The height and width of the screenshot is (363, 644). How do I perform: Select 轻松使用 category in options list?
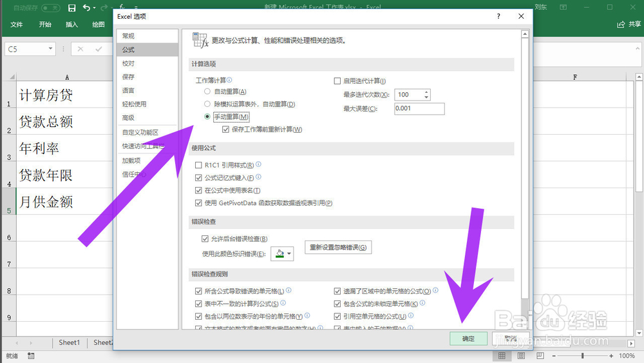pyautogui.click(x=147, y=104)
